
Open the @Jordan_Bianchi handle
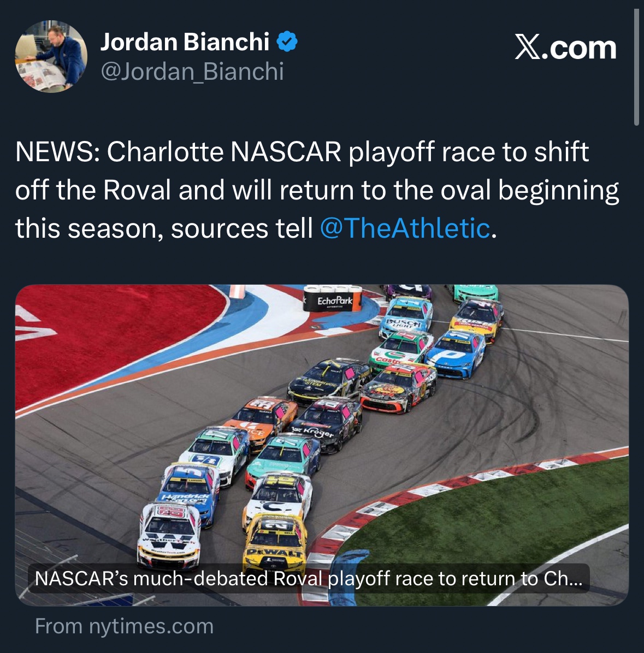coord(192,71)
